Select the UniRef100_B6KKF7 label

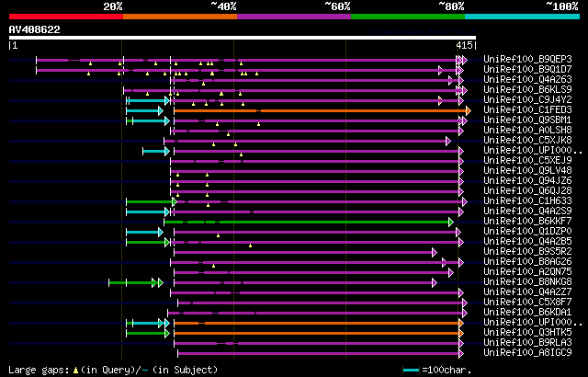tap(527, 222)
